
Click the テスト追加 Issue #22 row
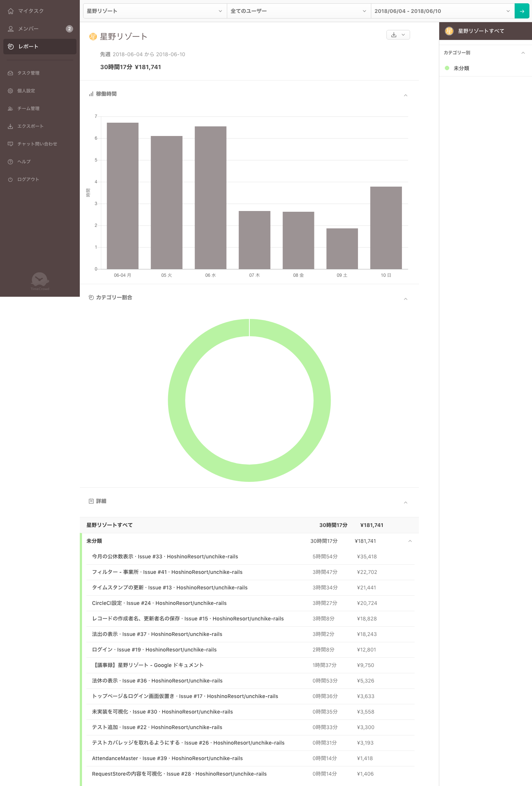click(x=250, y=727)
